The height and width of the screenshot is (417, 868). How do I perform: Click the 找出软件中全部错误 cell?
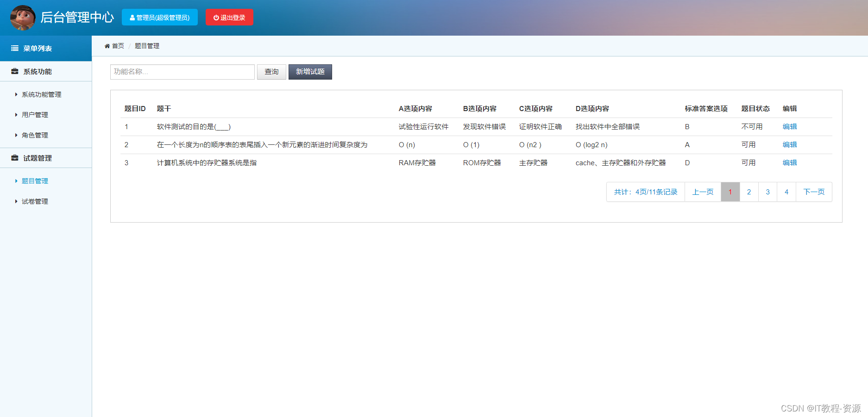point(608,127)
